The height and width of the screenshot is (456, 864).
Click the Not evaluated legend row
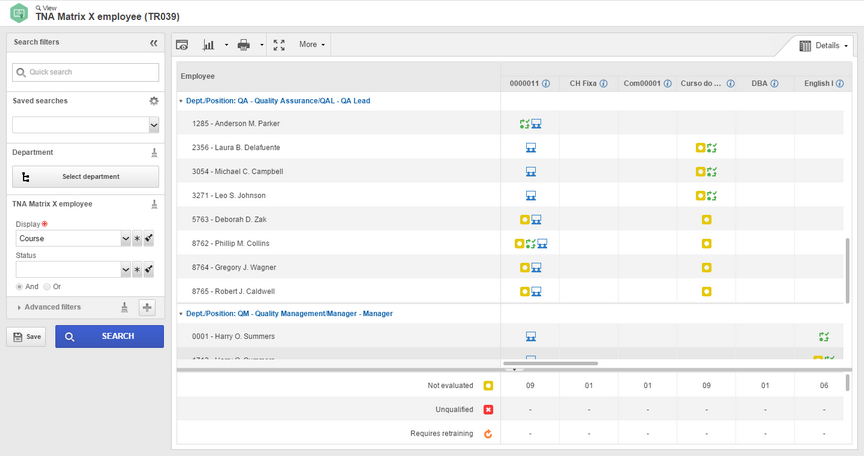click(x=510, y=386)
